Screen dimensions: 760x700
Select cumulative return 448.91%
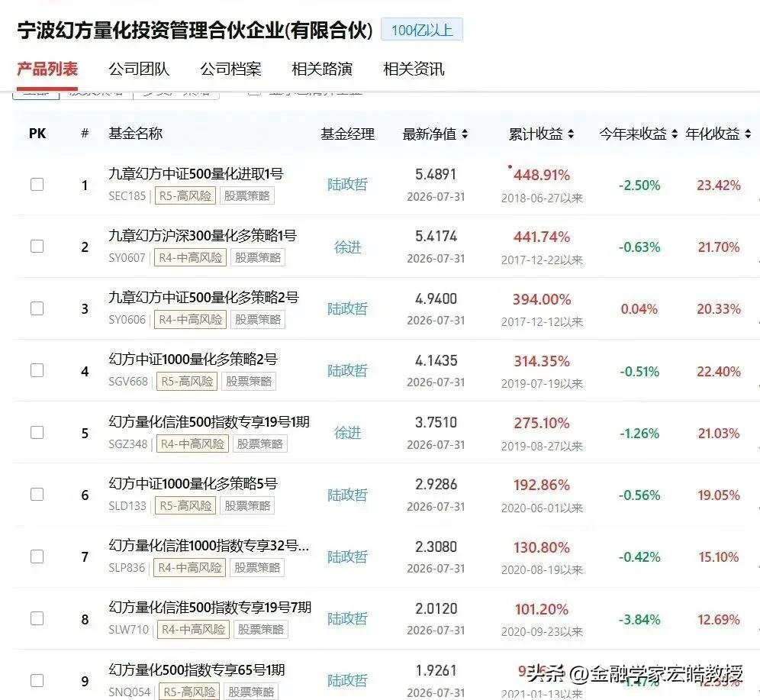pos(542,175)
